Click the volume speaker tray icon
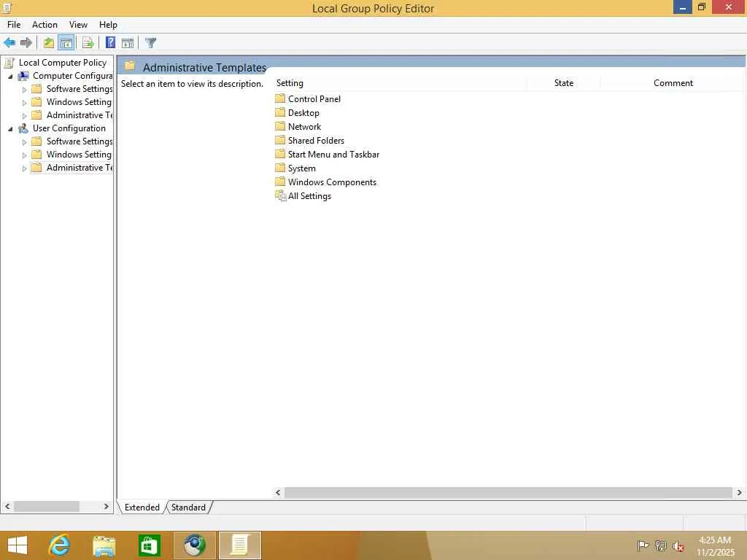This screenshot has height=560, width=747. coord(678,545)
